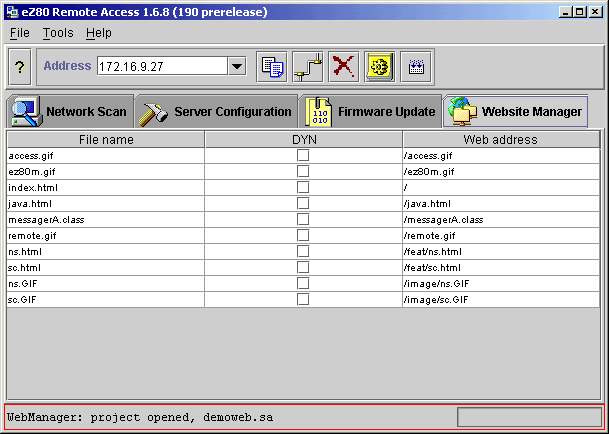Toggle DYN checkbox for access.gif
The width and height of the screenshot is (609, 434).
coord(303,155)
